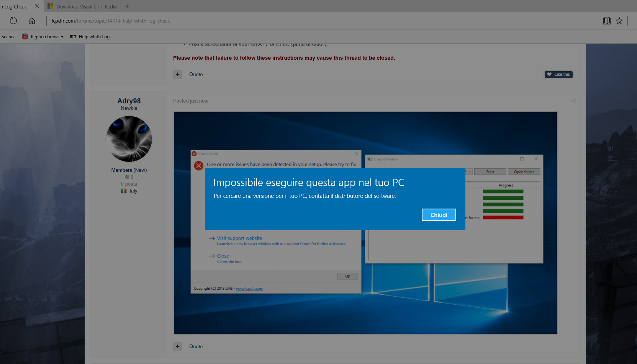Open Adry98 username profile link
The width and height of the screenshot is (637, 364).
pyautogui.click(x=129, y=101)
